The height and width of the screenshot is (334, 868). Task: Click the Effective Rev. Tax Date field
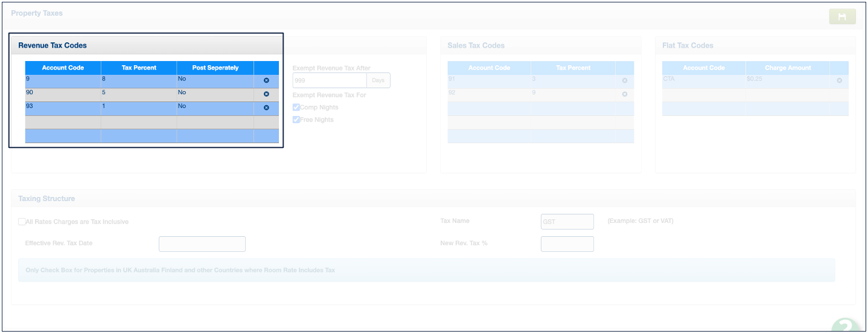point(202,244)
